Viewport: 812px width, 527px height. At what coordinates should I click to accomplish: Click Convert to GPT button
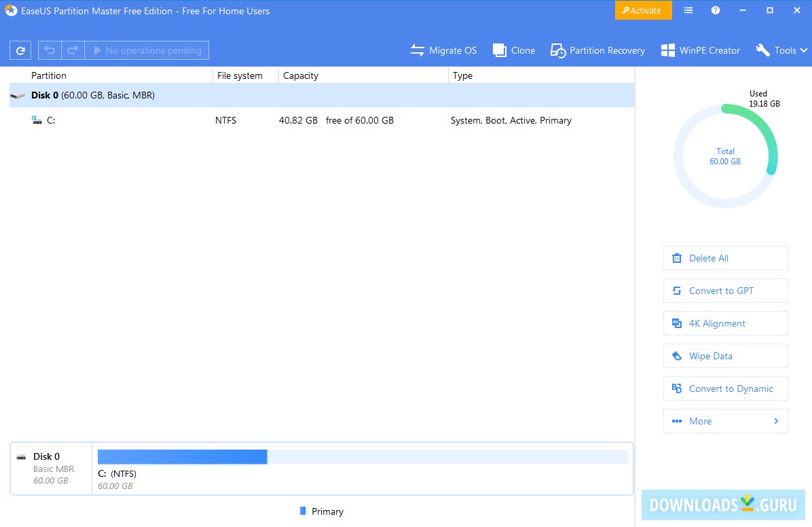click(726, 291)
